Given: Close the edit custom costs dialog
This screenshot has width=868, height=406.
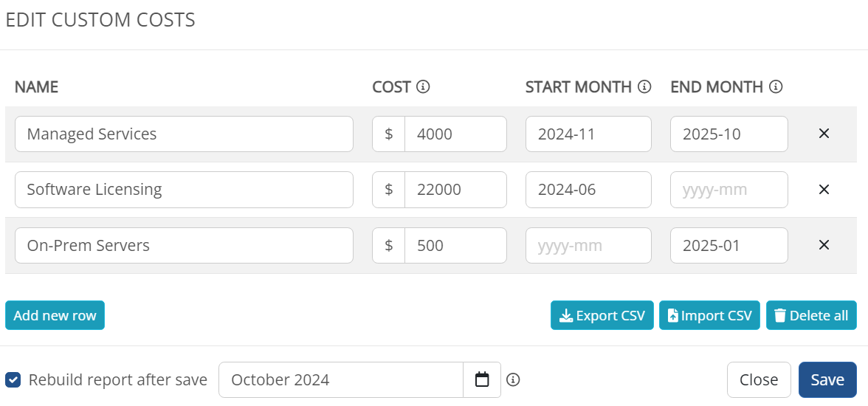Looking at the screenshot, I should (759, 380).
